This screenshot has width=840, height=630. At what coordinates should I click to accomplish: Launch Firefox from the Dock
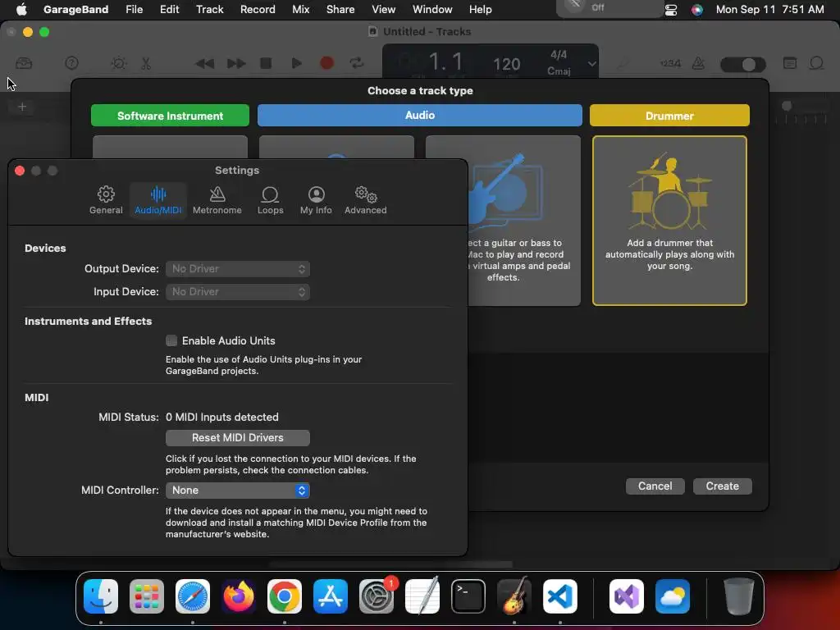point(239,596)
